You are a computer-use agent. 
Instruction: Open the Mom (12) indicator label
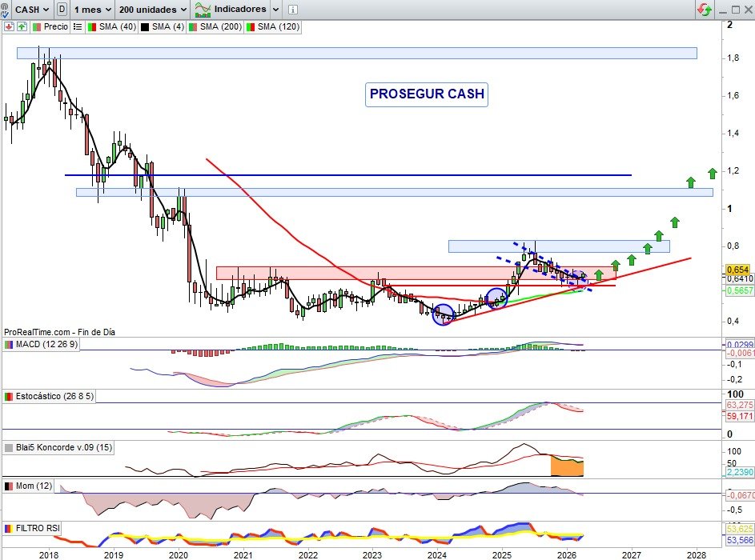28,486
